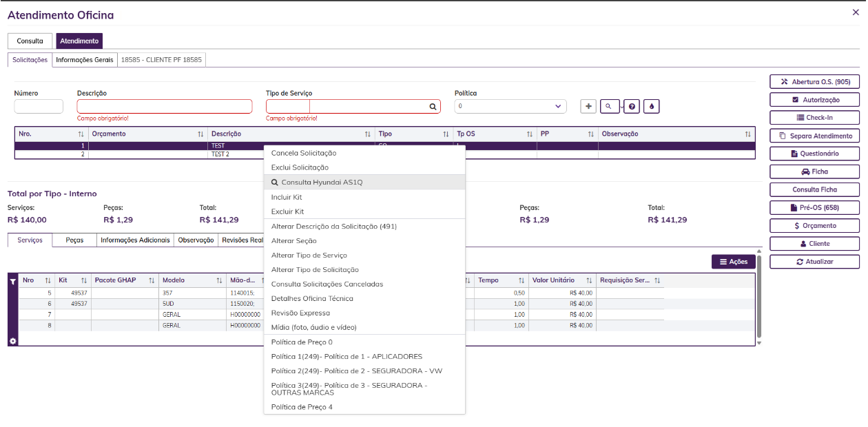This screenshot has width=868, height=427.
Task: Click the gear icon below services table
Action: point(12,341)
